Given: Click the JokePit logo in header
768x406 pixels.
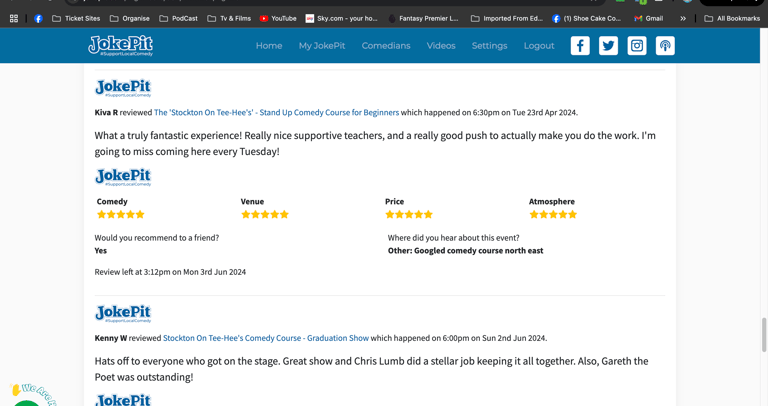Looking at the screenshot, I should pos(121,45).
